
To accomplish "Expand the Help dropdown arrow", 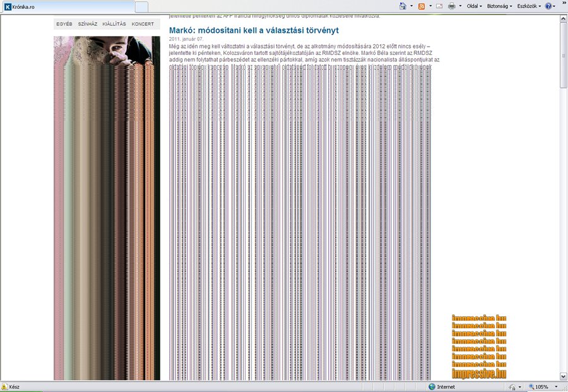I will (x=554, y=6).
